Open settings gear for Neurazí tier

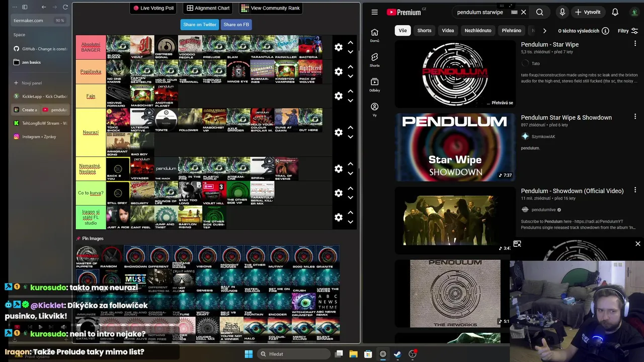tap(339, 132)
